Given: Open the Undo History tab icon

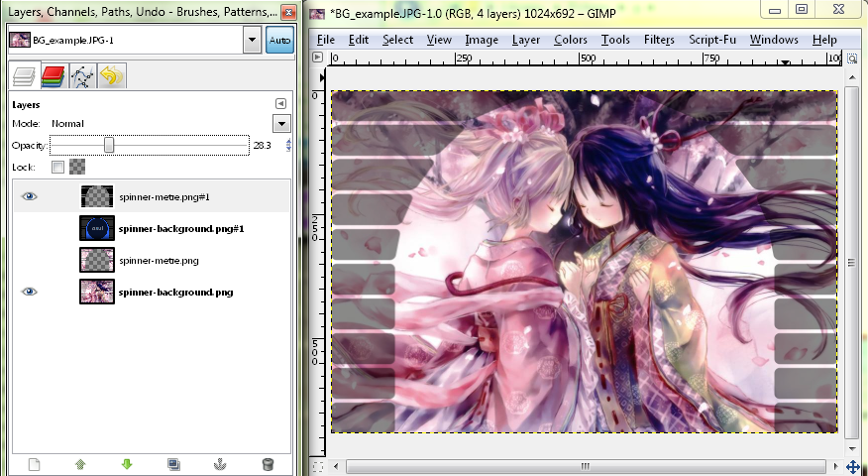Looking at the screenshot, I should coord(111,76).
